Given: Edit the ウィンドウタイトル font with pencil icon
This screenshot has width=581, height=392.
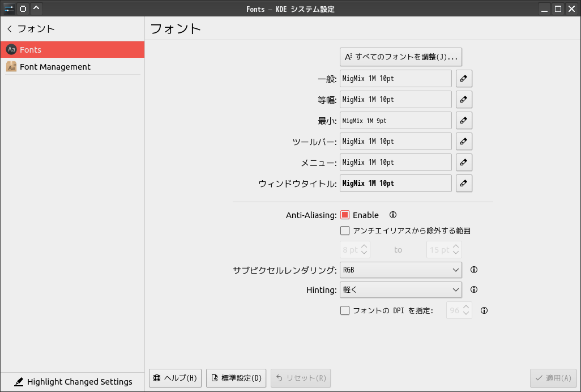Looking at the screenshot, I should tap(464, 183).
